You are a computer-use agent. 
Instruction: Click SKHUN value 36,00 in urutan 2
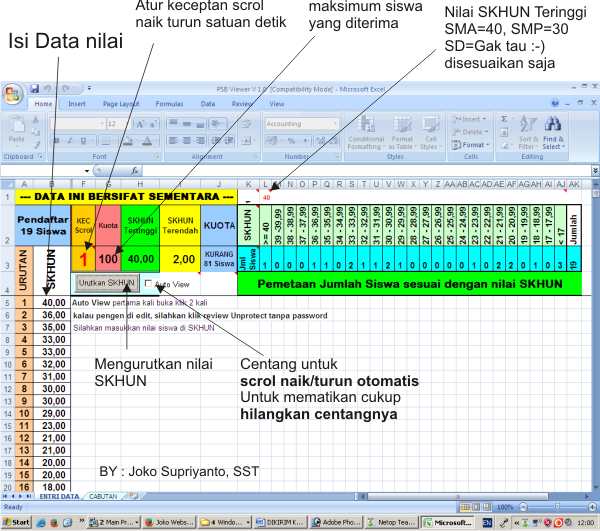(x=52, y=315)
